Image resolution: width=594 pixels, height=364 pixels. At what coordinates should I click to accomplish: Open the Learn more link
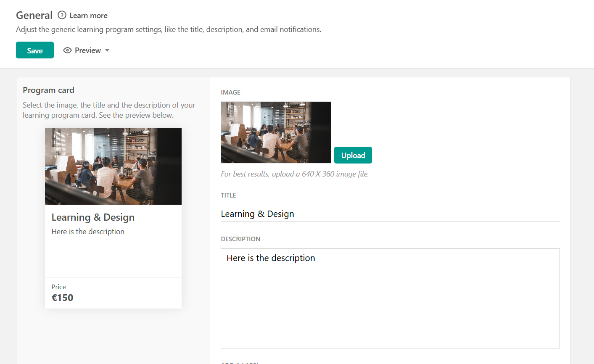point(88,16)
